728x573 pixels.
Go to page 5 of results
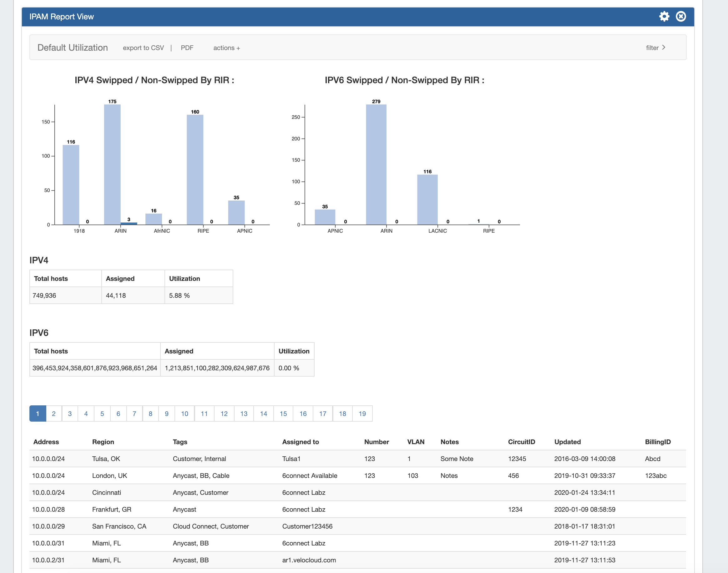pyautogui.click(x=102, y=413)
